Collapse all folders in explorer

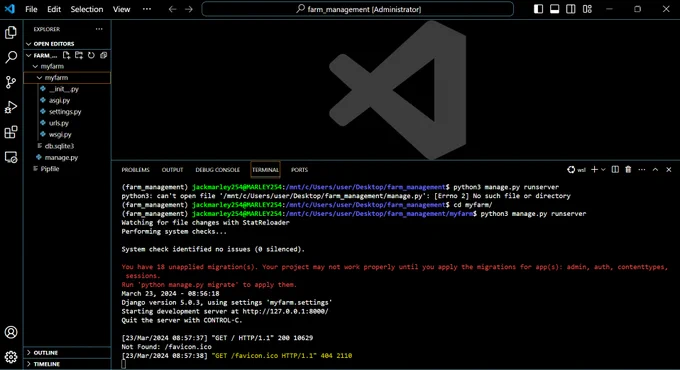point(103,55)
